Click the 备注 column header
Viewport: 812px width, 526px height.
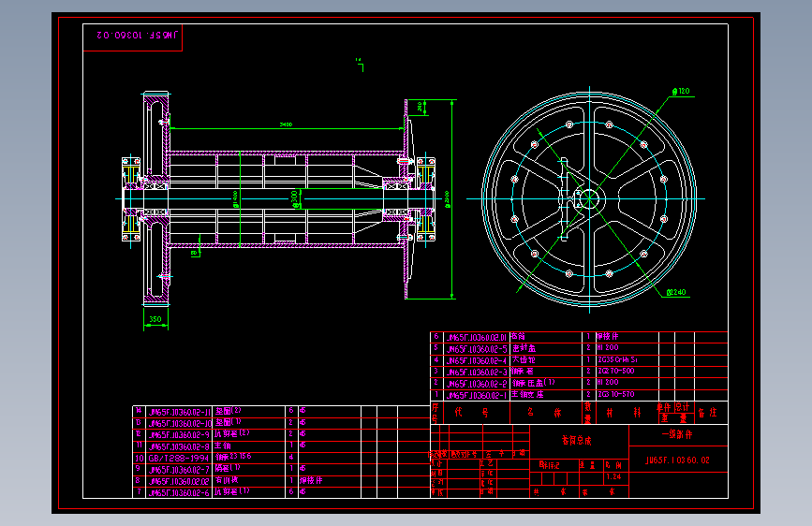[x=708, y=413]
